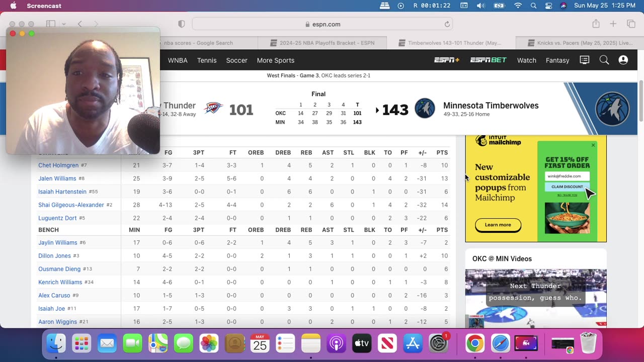Click the Safari Share icon

(x=596, y=24)
